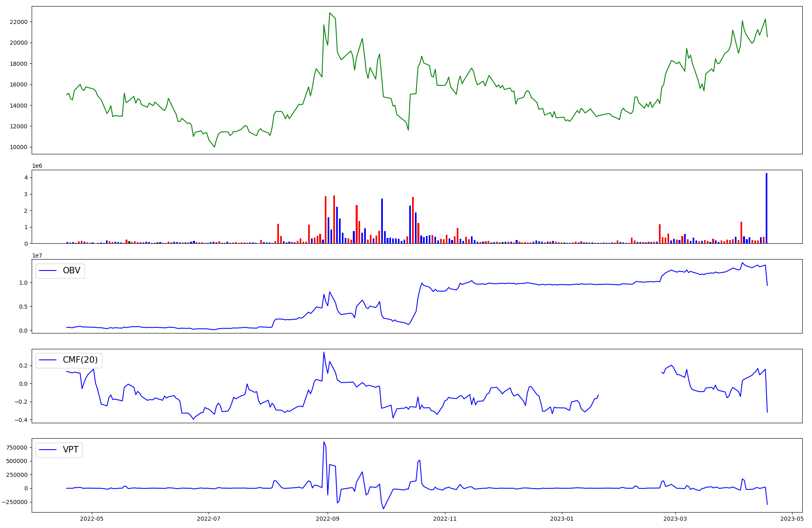Click the 2023-05 date axis label
Viewport: 812px width, 528px height.
792,519
